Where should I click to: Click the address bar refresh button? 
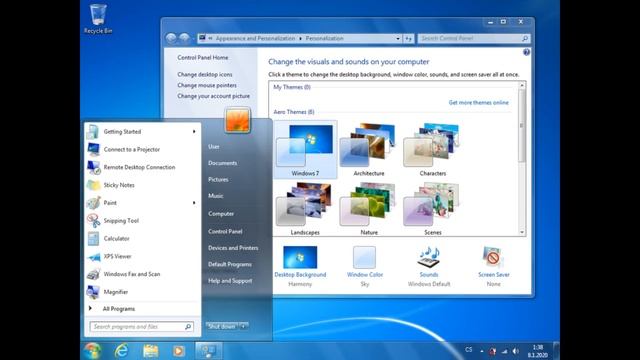click(x=409, y=38)
